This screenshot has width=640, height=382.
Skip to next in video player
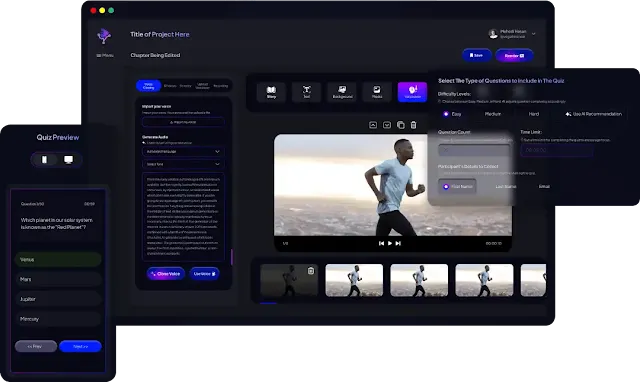(398, 243)
